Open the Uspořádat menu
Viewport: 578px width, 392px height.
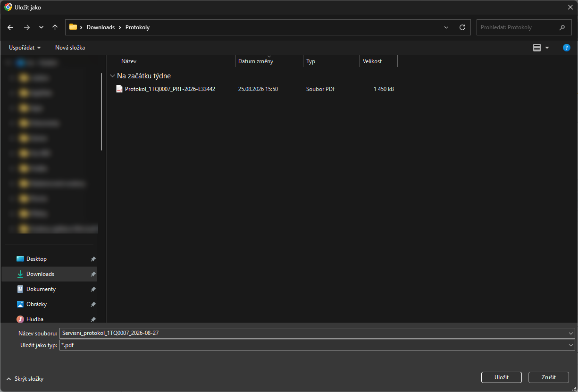click(x=25, y=48)
